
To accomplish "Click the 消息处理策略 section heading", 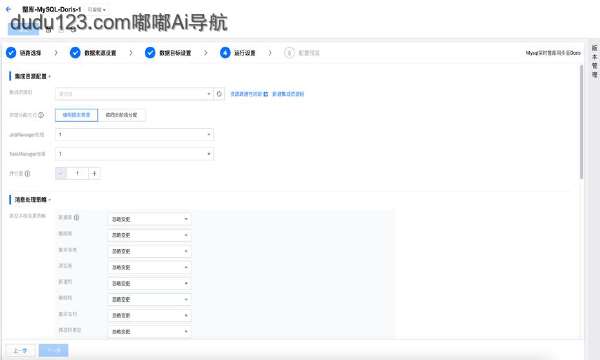I will point(31,200).
